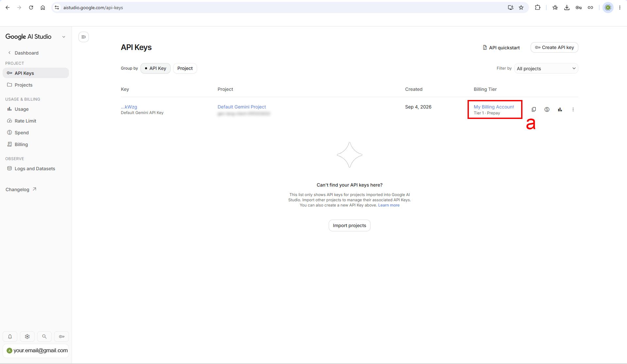Open the All projects filter dropdown
Screen dimensions: 627x364
[546, 69]
